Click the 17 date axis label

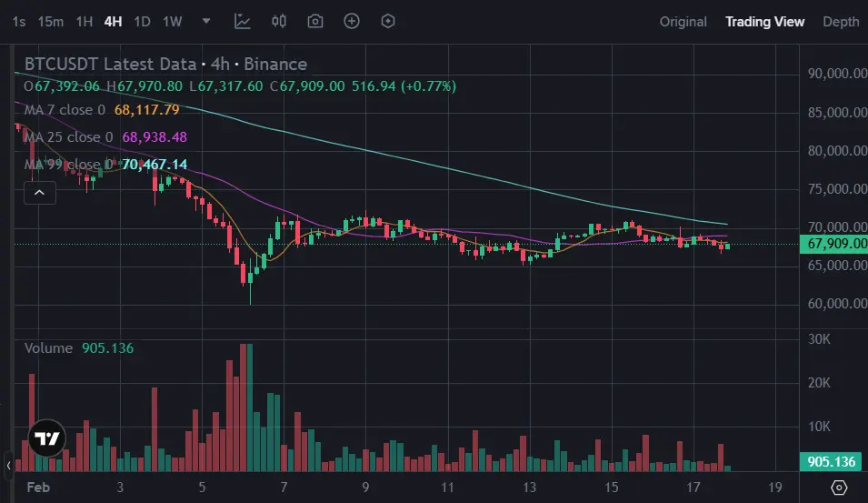click(693, 488)
